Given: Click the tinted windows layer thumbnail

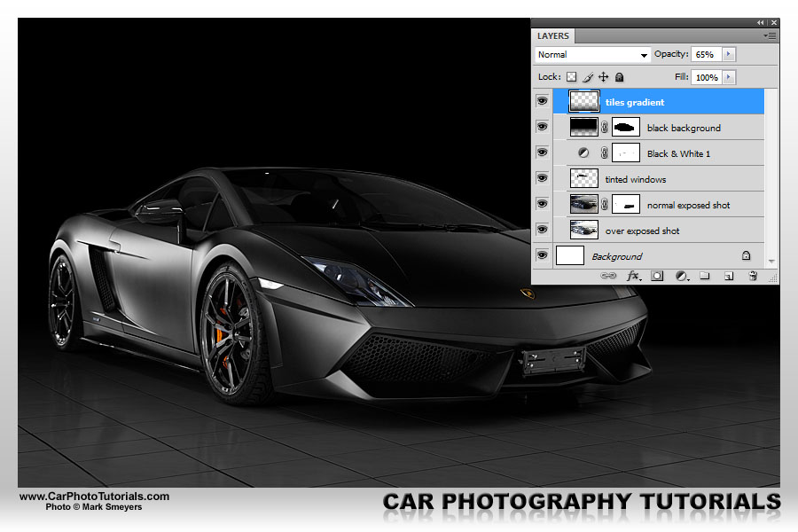Looking at the screenshot, I should (x=583, y=178).
